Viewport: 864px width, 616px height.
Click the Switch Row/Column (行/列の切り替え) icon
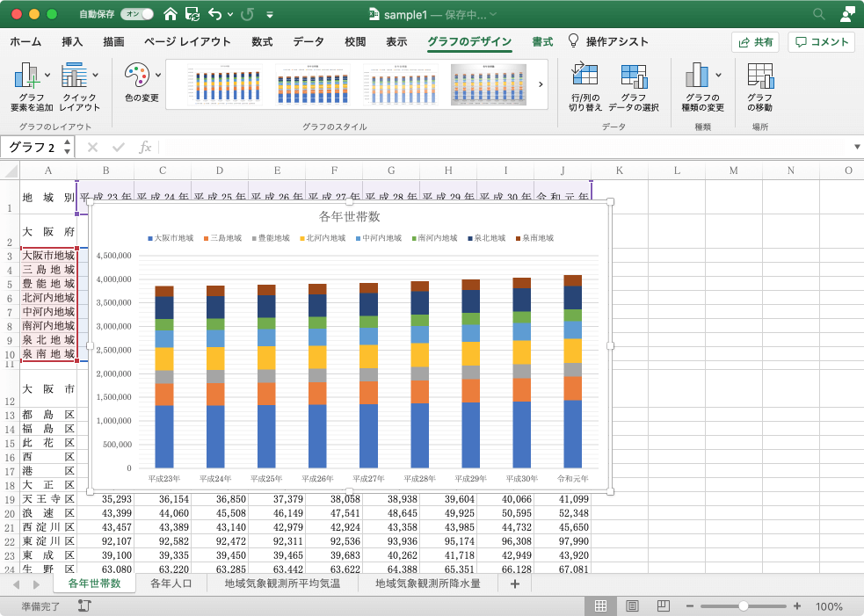tap(584, 76)
